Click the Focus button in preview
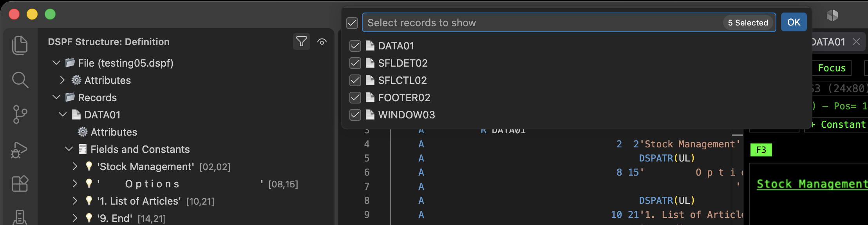The image size is (868, 225). pyautogui.click(x=832, y=68)
